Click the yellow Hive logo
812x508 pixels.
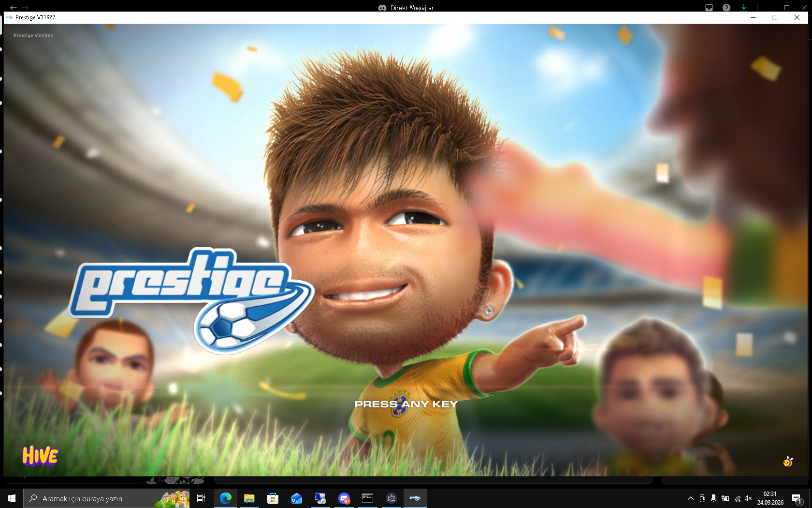[40, 456]
